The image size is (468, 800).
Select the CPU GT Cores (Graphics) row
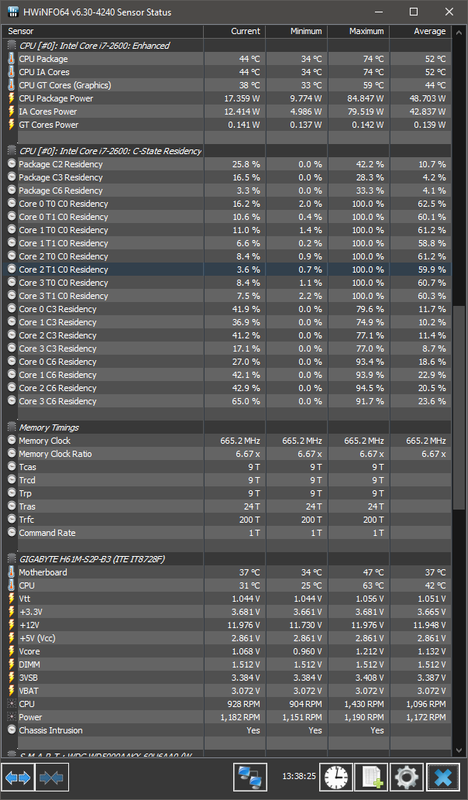click(x=227, y=85)
